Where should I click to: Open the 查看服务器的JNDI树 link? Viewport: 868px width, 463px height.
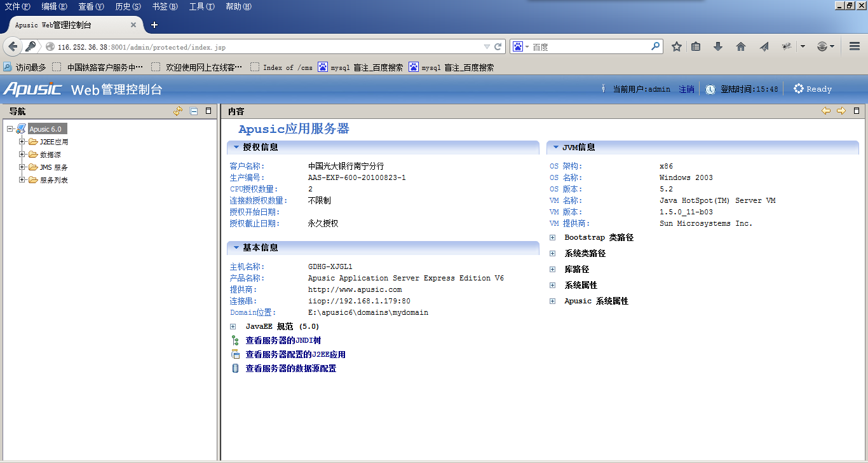click(x=283, y=341)
